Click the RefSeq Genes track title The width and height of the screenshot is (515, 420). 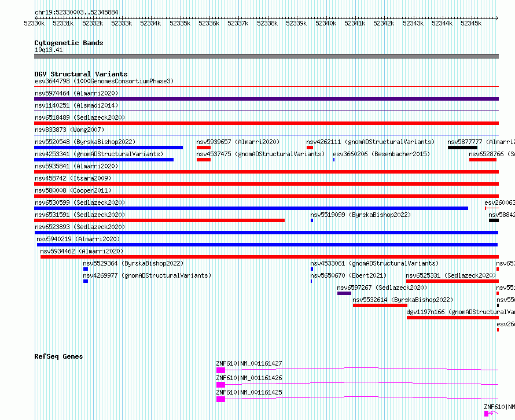pos(58,356)
